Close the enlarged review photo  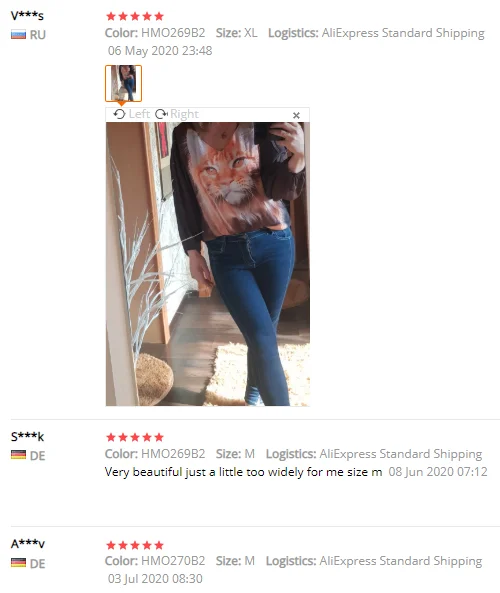point(296,115)
